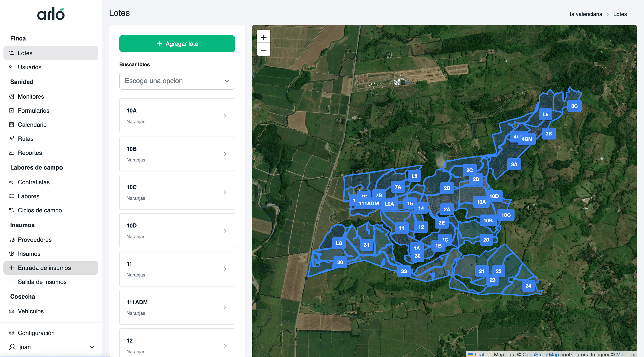Click the Monitores sidebar icon
The width and height of the screenshot is (644, 357).
(11, 96)
